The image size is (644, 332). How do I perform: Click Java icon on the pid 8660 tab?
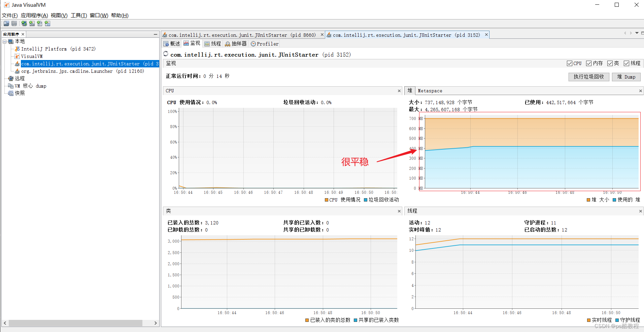[165, 35]
